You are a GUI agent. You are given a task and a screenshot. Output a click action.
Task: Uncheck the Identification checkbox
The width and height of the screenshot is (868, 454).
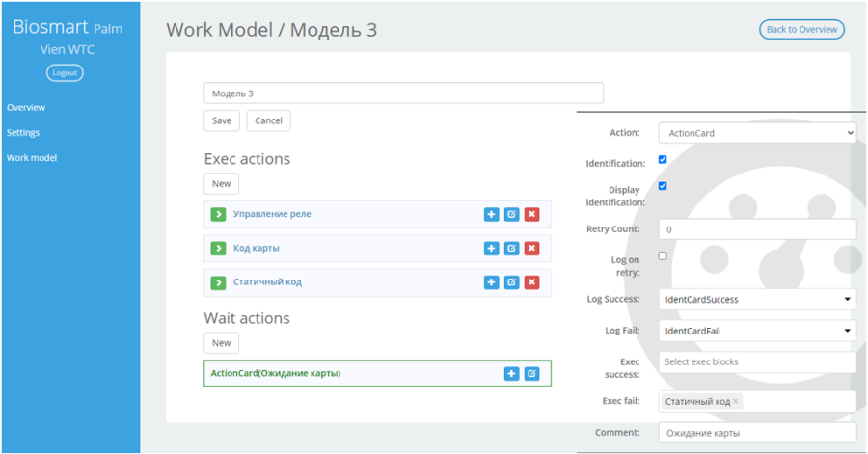[x=663, y=160]
